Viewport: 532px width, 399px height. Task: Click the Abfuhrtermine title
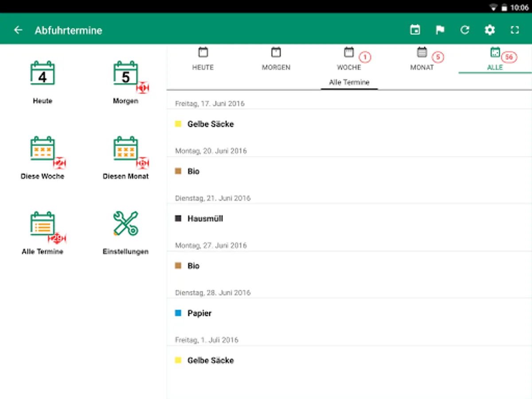pos(68,30)
